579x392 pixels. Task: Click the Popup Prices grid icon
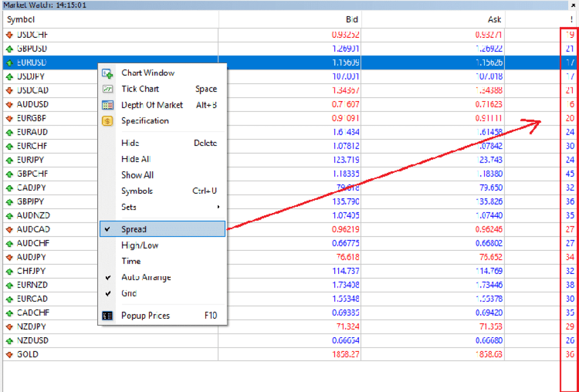(108, 316)
